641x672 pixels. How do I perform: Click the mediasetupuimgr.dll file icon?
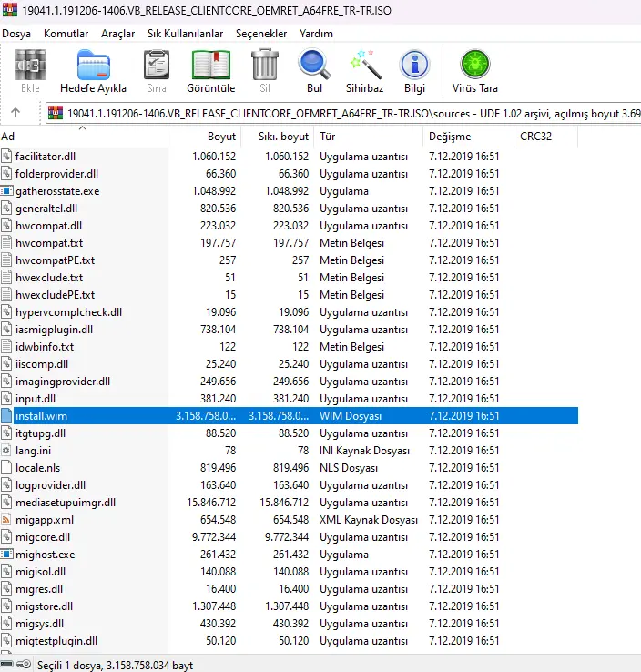pos(6,503)
